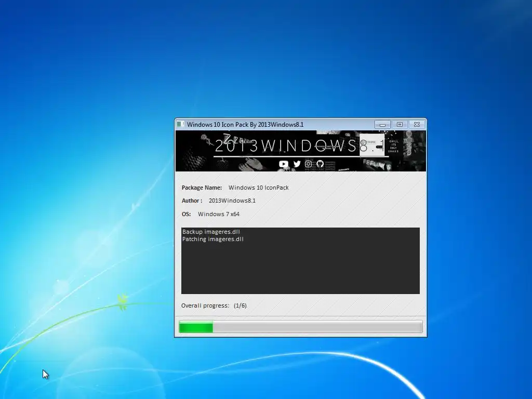Select the 'Patching imageres.dll' log line

point(212,239)
